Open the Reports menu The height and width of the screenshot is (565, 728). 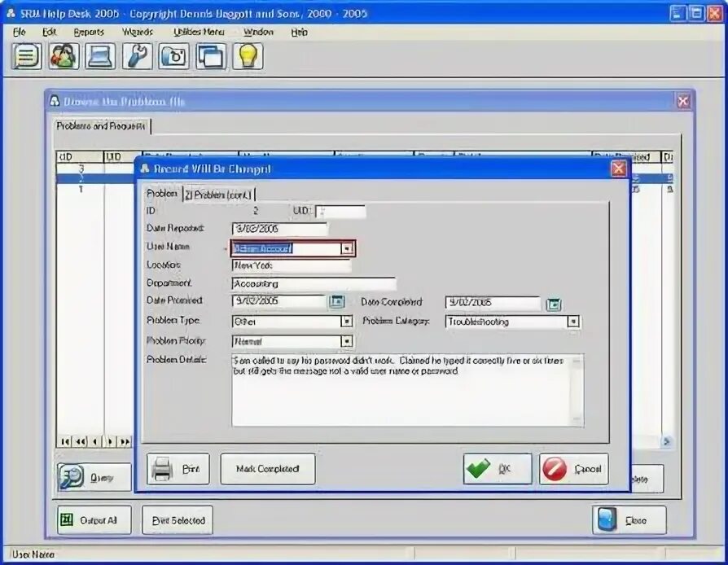[x=89, y=32]
